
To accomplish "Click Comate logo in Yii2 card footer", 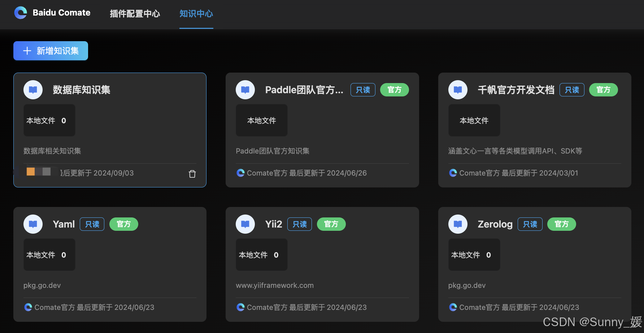I will click(x=240, y=307).
